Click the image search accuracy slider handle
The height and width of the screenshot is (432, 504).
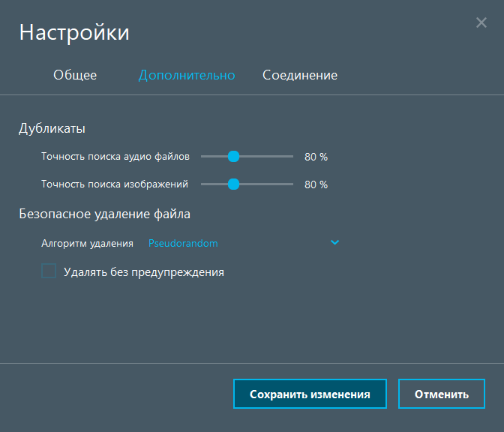point(233,184)
